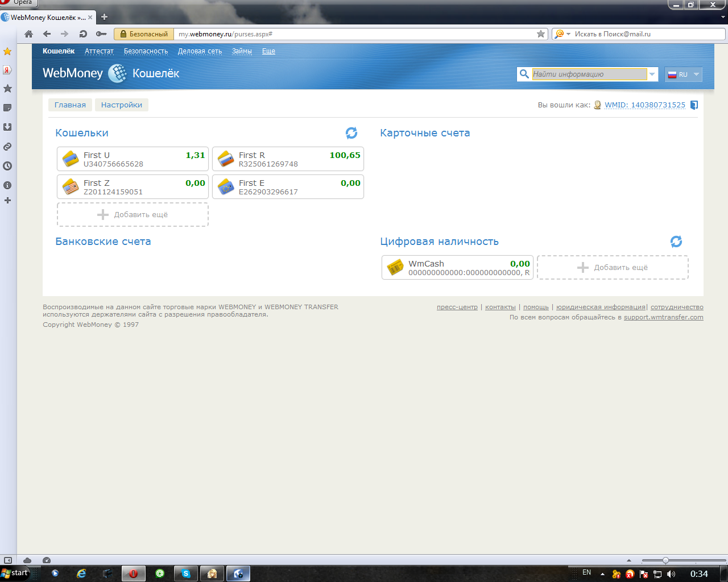Open the Безопасность header menu item
The height and width of the screenshot is (582, 728).
[146, 51]
